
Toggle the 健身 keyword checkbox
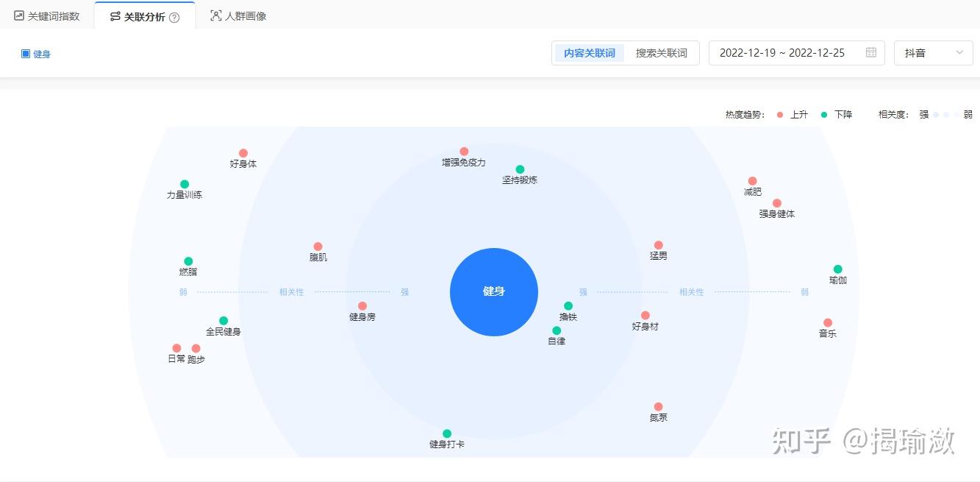click(x=26, y=54)
